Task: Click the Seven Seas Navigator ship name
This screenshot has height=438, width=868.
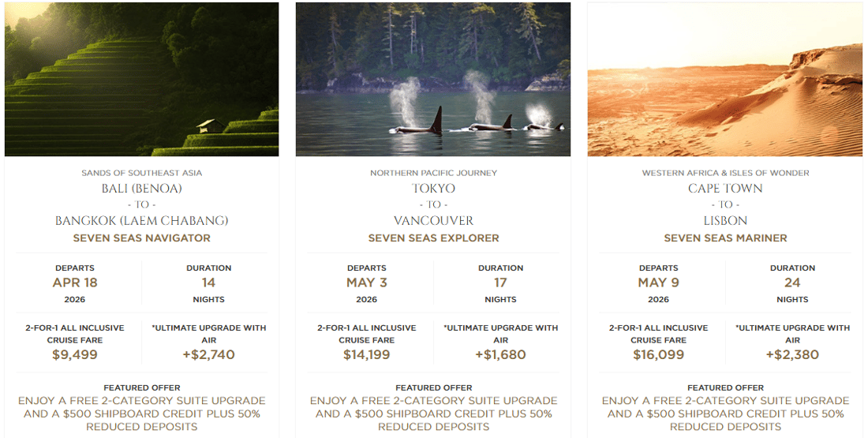Action: pos(141,238)
